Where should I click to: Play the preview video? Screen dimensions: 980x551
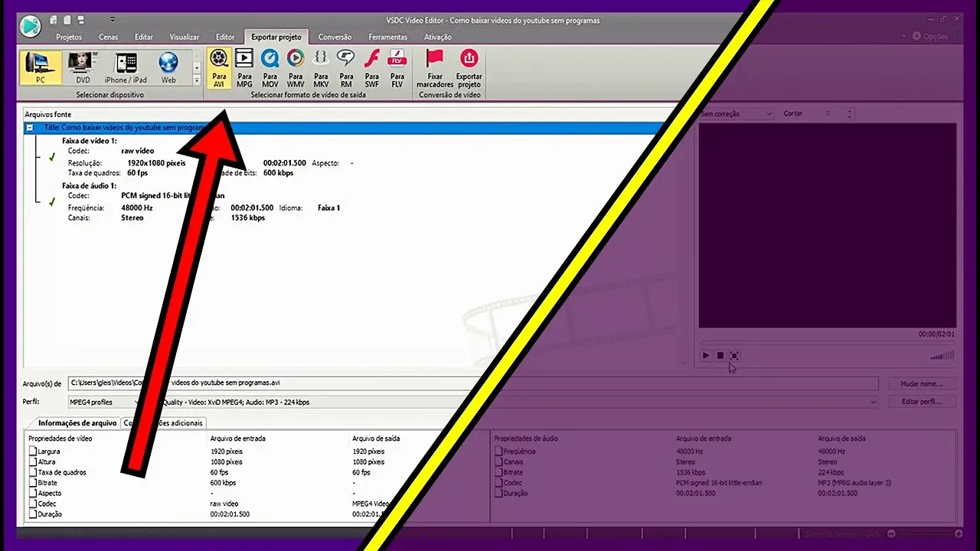706,356
